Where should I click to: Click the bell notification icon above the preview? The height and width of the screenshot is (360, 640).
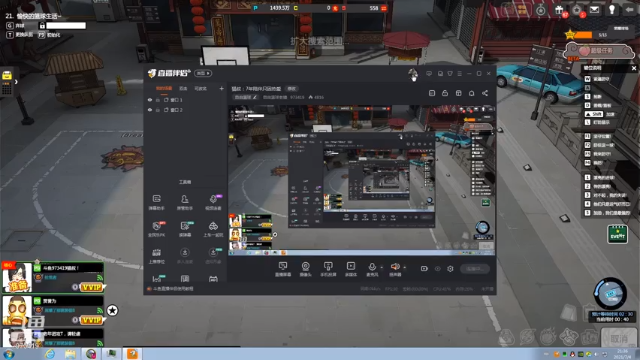(x=471, y=93)
